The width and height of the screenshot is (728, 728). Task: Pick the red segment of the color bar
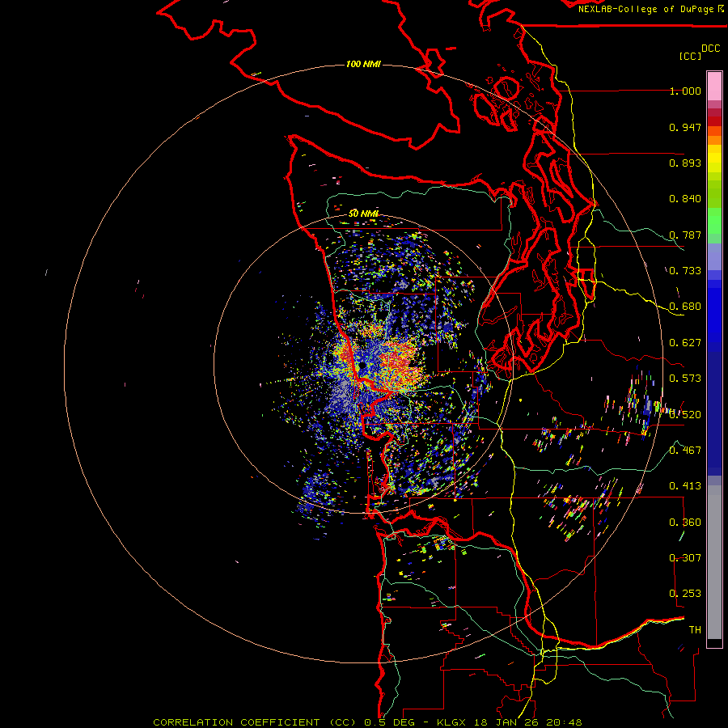pyautogui.click(x=714, y=121)
